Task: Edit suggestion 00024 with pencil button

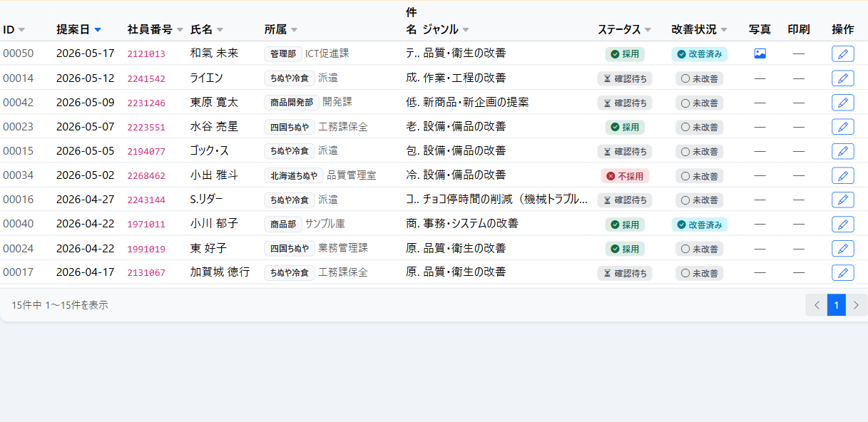Action: 842,249
